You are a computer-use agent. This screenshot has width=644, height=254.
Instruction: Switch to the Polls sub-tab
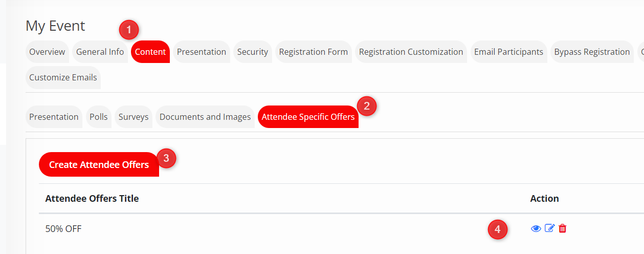[99, 117]
